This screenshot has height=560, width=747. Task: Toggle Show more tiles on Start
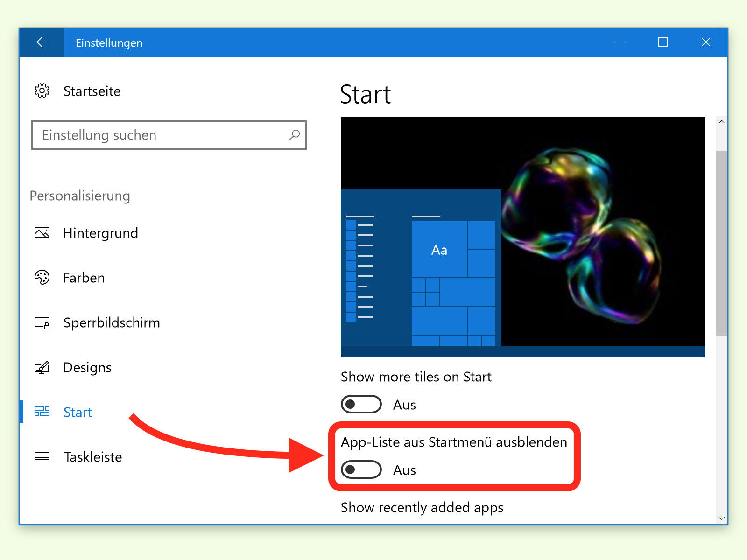point(361,404)
